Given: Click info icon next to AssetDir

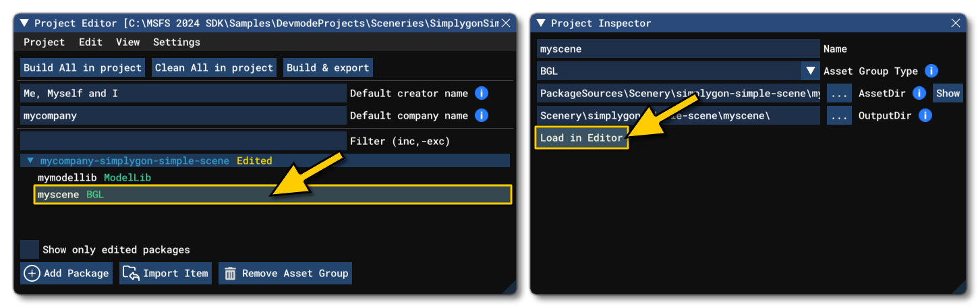Looking at the screenshot, I should pos(918,93).
